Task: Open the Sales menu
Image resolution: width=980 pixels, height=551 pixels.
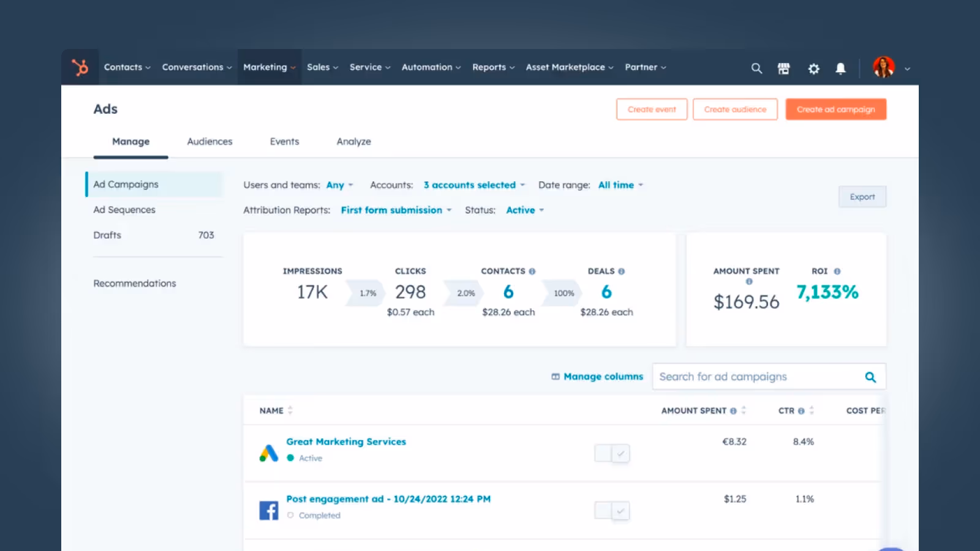Action: [322, 67]
